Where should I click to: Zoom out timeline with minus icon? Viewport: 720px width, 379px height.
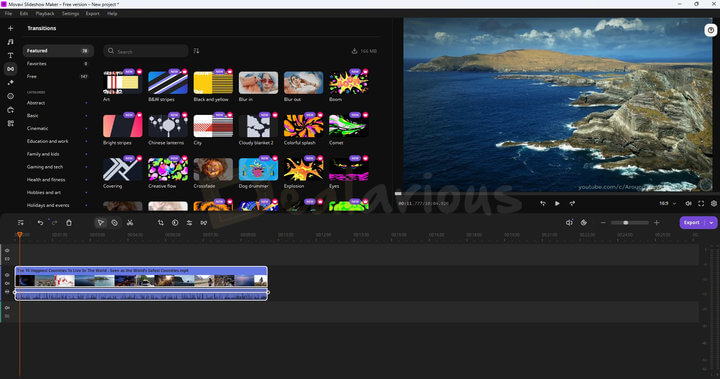(603, 223)
